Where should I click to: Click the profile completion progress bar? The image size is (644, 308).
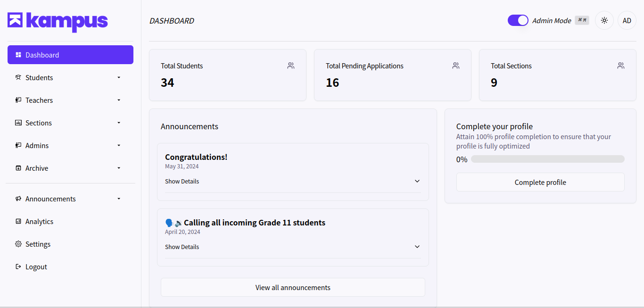547,159
